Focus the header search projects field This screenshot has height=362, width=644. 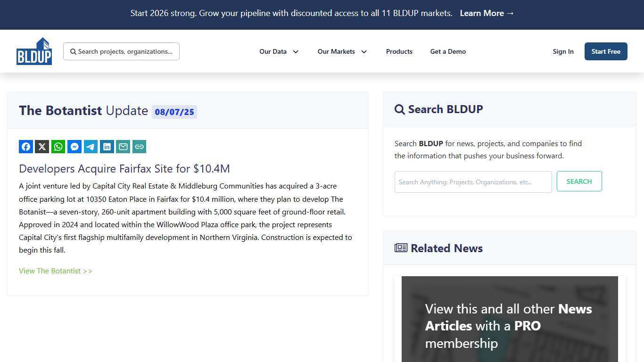pos(125,51)
